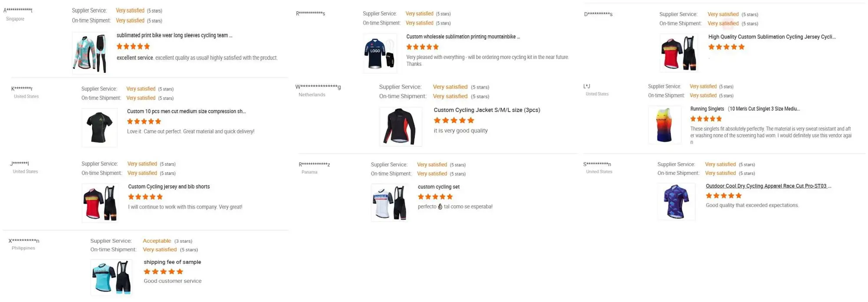Click star rating under custom cycling set
868x302 pixels.
tap(435, 197)
